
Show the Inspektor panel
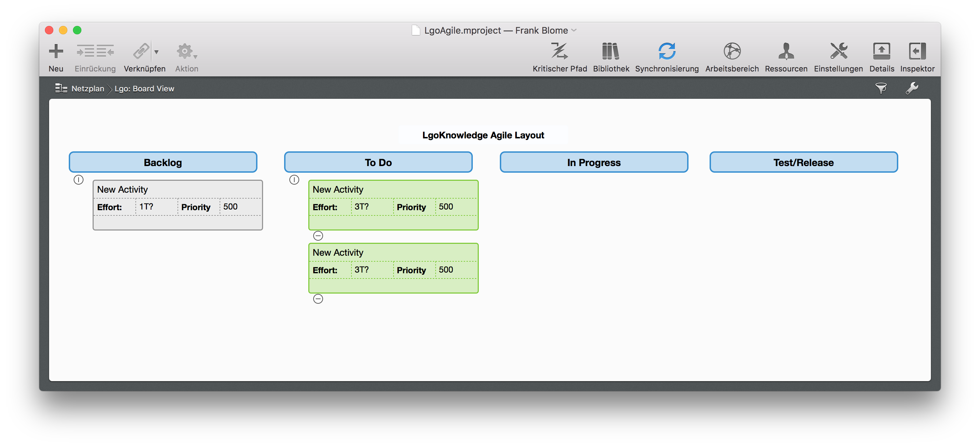[x=918, y=50]
